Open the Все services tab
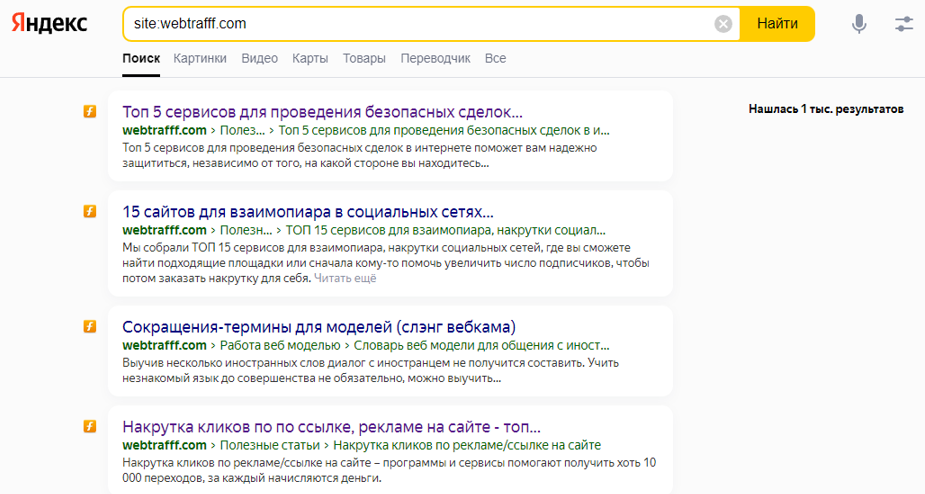This screenshot has width=925, height=494. tap(495, 58)
